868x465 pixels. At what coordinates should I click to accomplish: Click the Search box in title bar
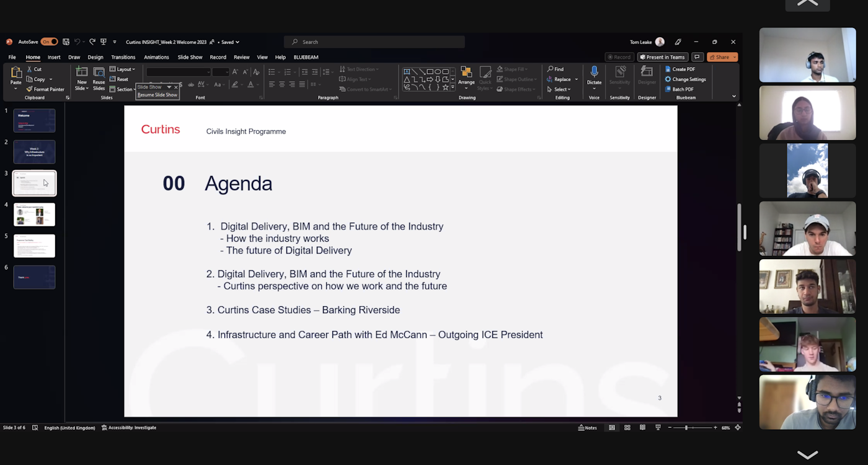coord(374,42)
